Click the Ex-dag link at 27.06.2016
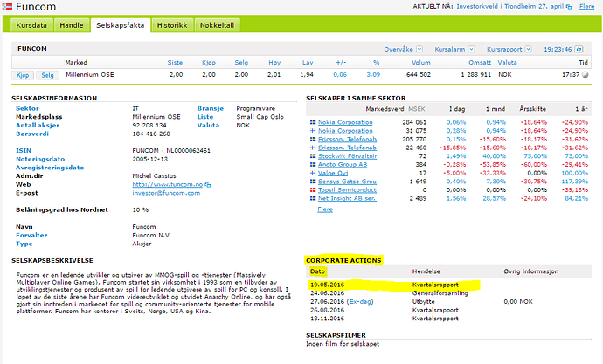The image size is (603, 364). click(x=361, y=301)
